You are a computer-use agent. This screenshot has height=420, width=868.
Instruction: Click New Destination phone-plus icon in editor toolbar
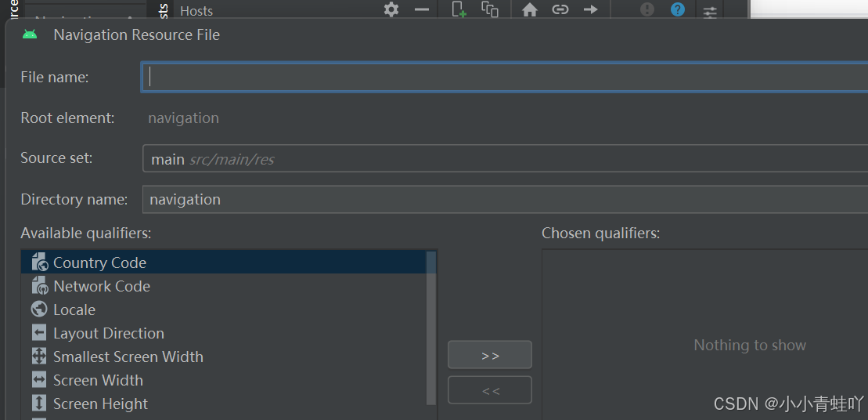click(x=459, y=9)
